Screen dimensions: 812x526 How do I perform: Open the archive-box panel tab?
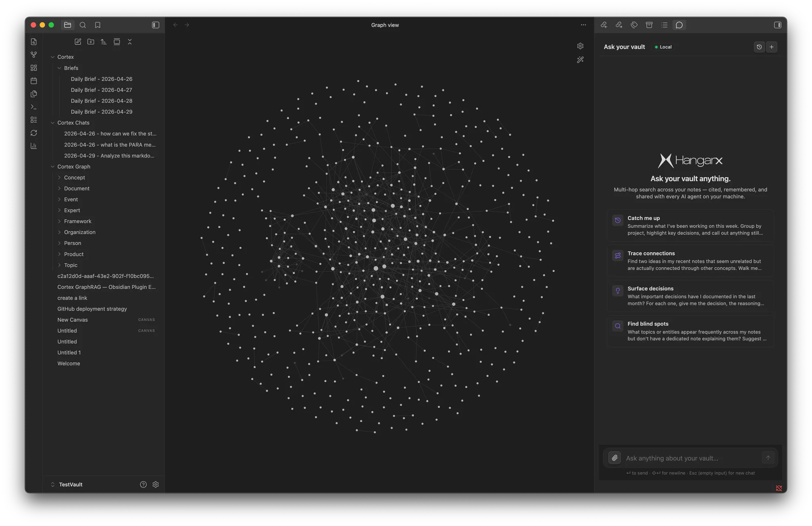(649, 25)
